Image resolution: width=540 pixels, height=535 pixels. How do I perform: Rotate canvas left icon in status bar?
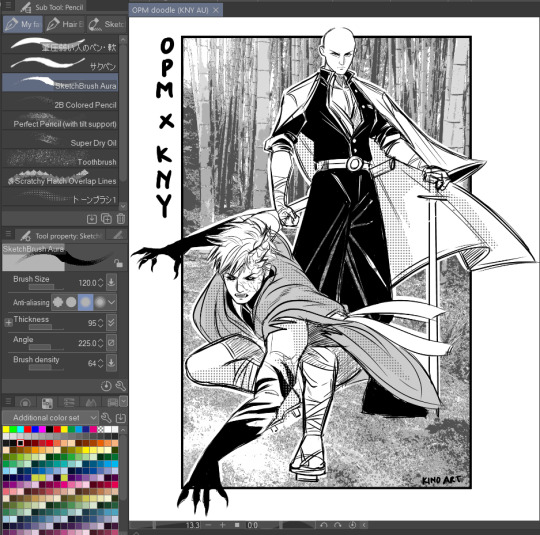click(323, 525)
